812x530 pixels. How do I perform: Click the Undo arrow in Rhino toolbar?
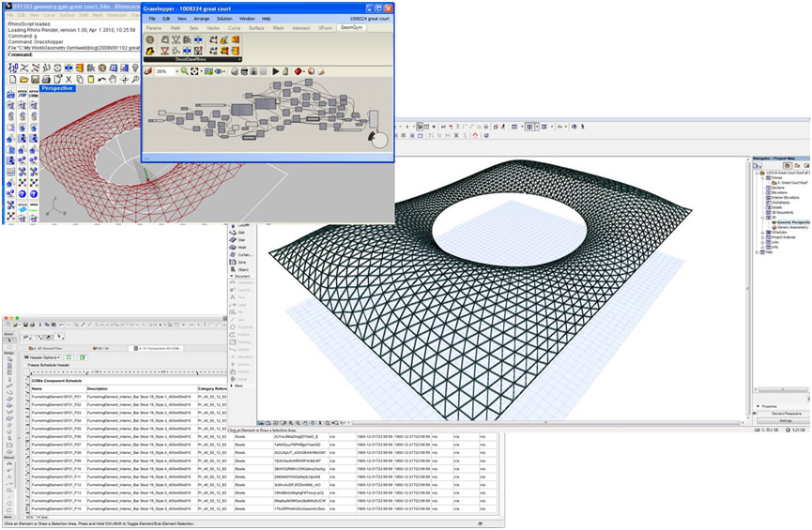(102, 79)
